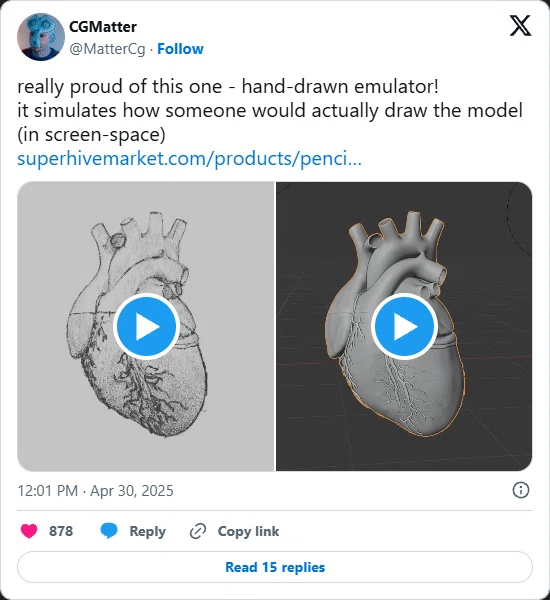The image size is (550, 600).
Task: Click the Reply text label
Action: pyautogui.click(x=147, y=531)
